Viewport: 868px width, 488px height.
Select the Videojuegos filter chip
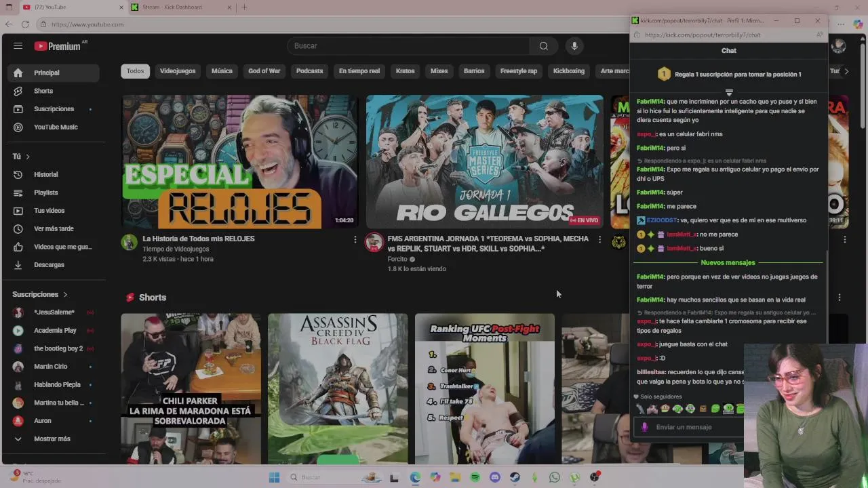tap(178, 71)
